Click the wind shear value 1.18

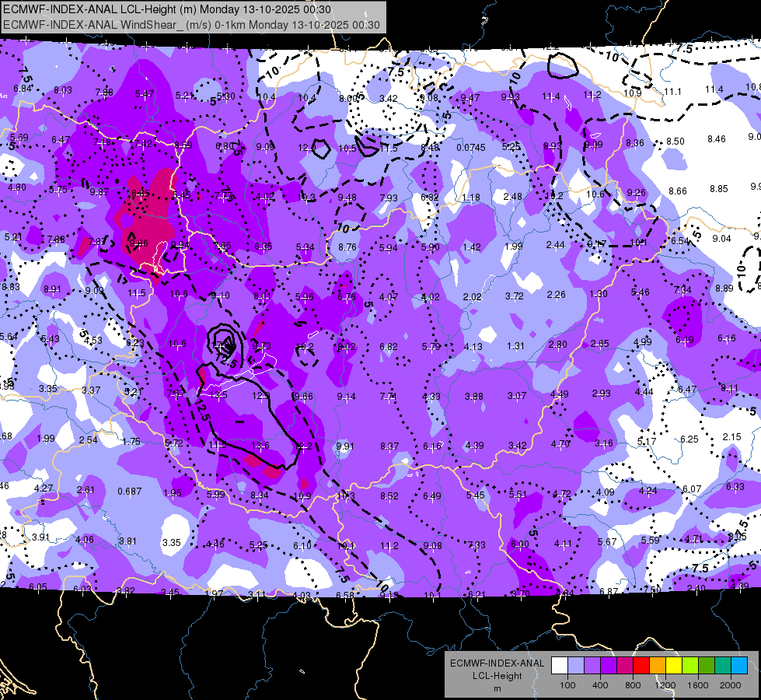(x=471, y=198)
